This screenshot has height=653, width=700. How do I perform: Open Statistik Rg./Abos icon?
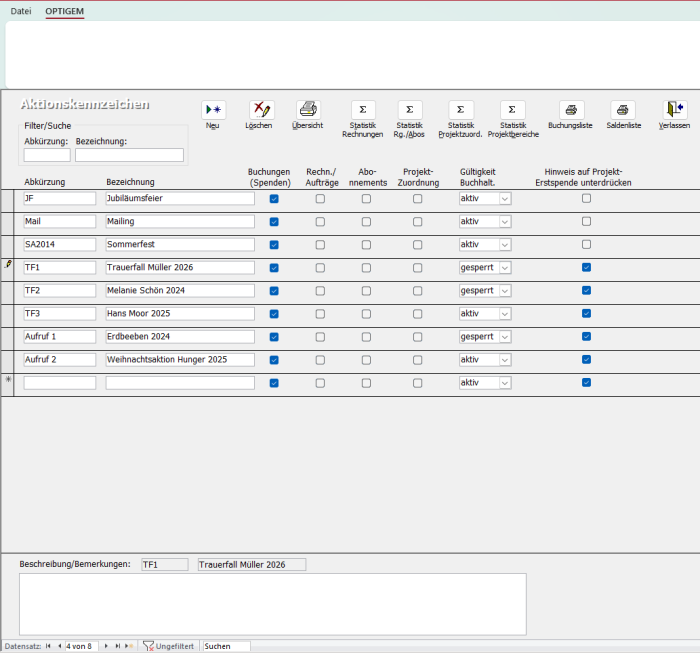pos(409,110)
